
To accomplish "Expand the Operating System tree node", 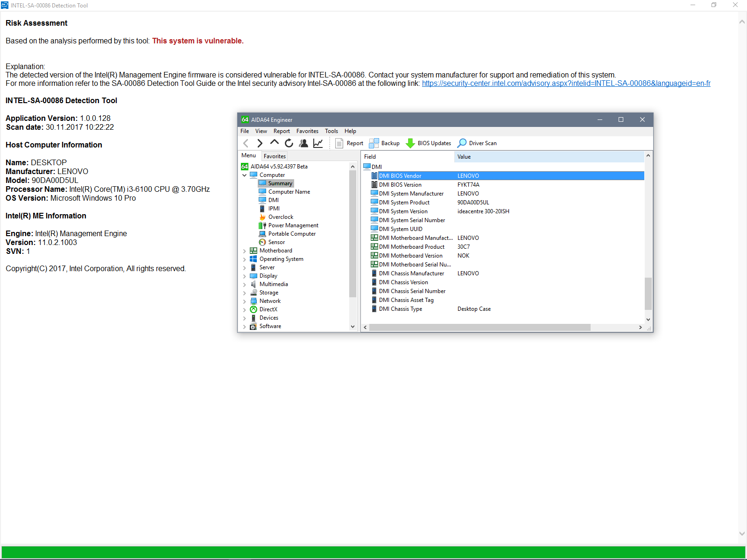I will (x=244, y=259).
